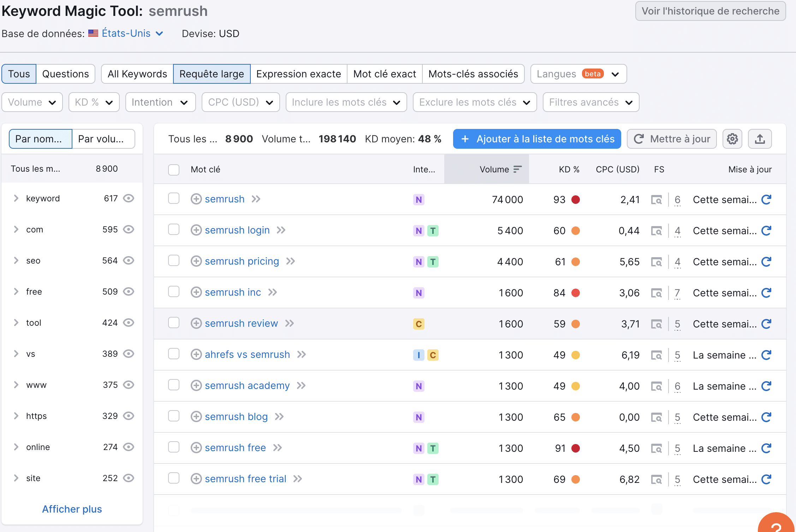The width and height of the screenshot is (796, 532).
Task: Add semrush keyword via plus icon
Action: click(x=196, y=199)
